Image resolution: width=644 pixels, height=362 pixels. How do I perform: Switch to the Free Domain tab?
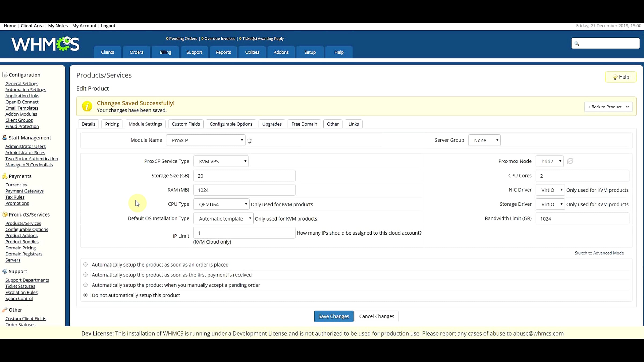click(x=304, y=124)
